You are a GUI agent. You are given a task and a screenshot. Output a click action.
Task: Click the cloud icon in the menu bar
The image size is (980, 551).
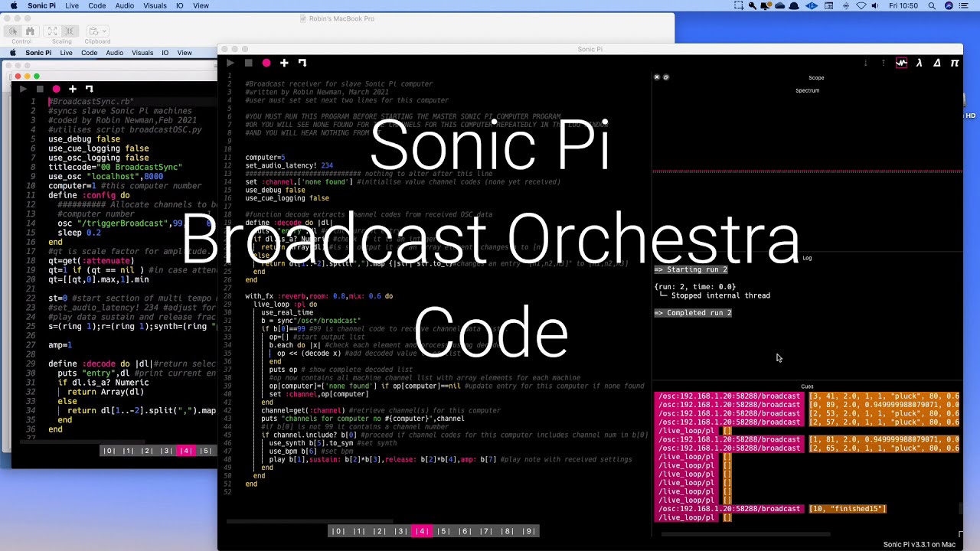[x=782, y=5]
